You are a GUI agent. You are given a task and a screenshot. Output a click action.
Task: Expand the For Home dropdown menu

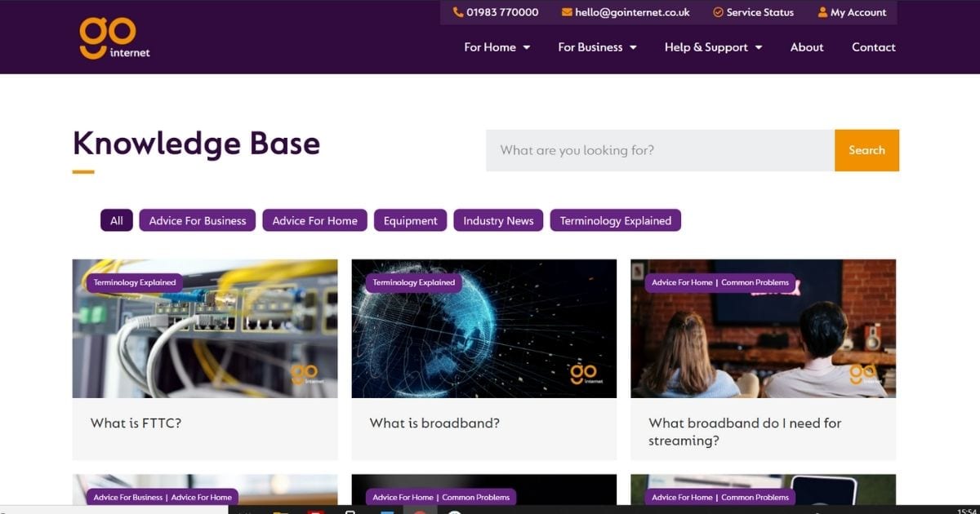pyautogui.click(x=497, y=47)
